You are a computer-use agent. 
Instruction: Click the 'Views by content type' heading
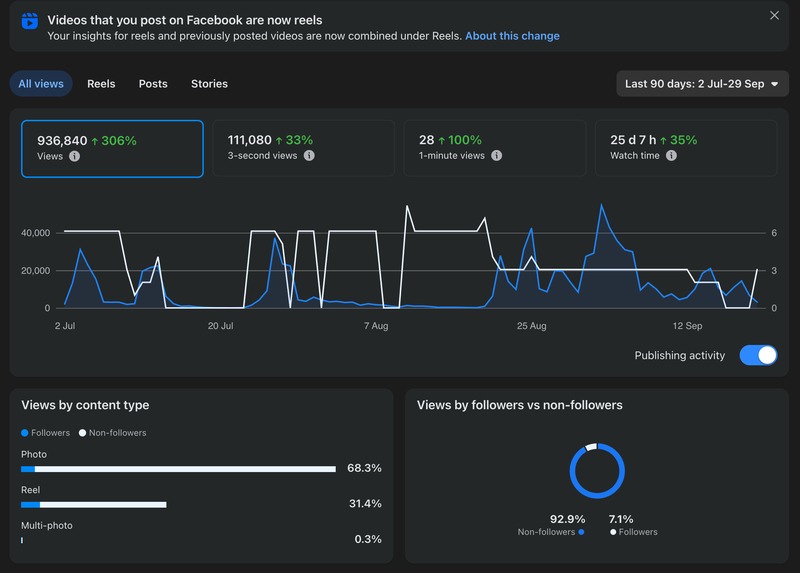point(85,405)
